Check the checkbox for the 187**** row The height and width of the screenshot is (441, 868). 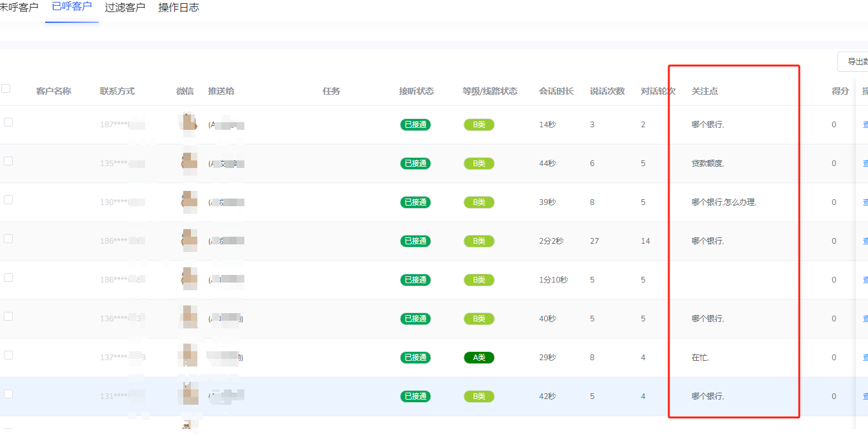(x=8, y=122)
